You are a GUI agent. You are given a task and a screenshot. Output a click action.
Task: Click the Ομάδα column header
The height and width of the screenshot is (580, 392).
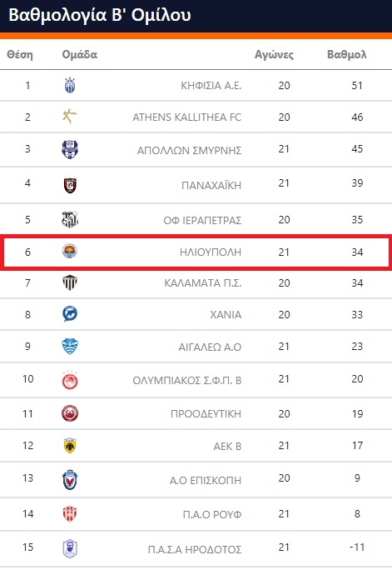[x=79, y=55]
